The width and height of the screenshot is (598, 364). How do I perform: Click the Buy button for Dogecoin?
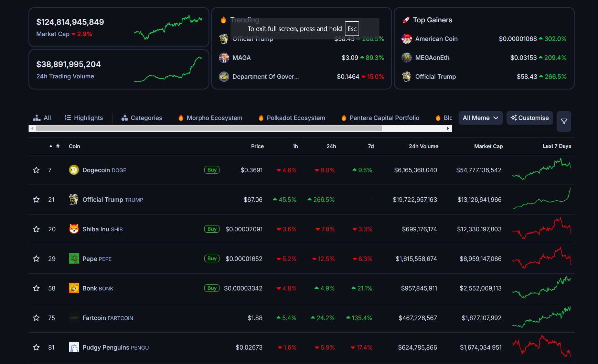tap(212, 170)
